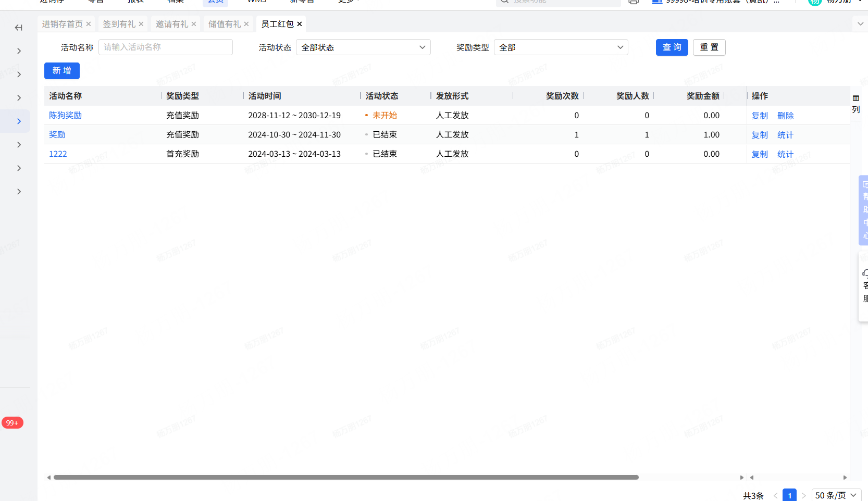Open the 1222 activity link
The height and width of the screenshot is (501, 868).
[58, 154]
